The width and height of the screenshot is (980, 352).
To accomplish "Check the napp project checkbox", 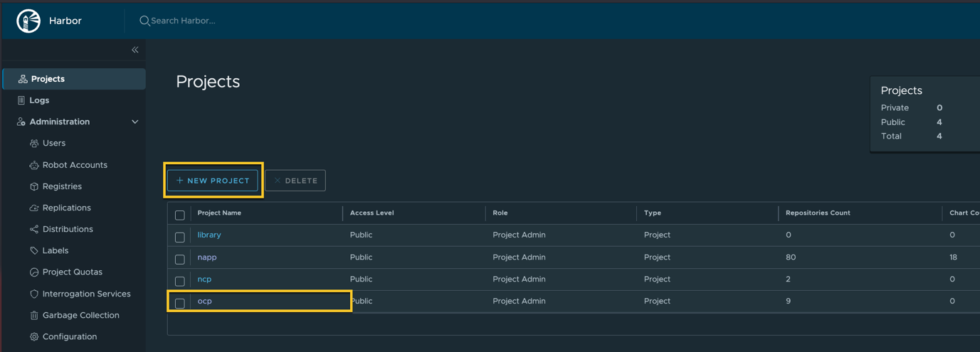I will point(180,259).
